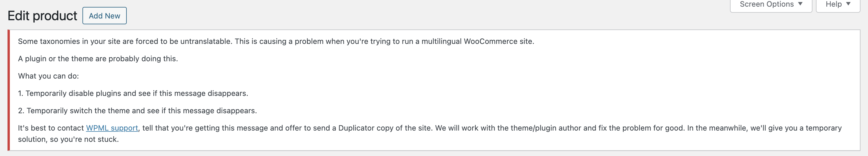The height and width of the screenshot is (156, 868).
Task: Click the Add New product button
Action: pyautogui.click(x=104, y=16)
